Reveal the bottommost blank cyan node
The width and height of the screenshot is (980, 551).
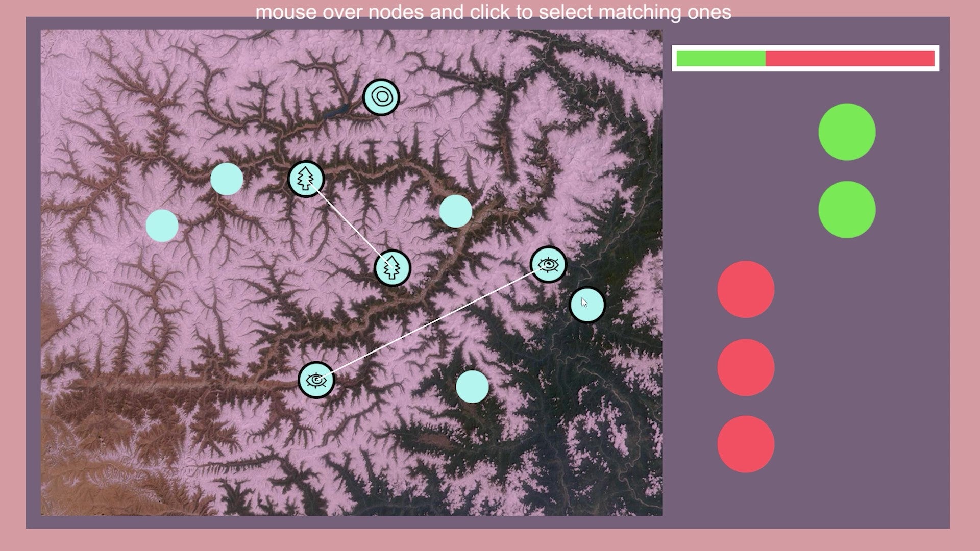[x=472, y=387]
